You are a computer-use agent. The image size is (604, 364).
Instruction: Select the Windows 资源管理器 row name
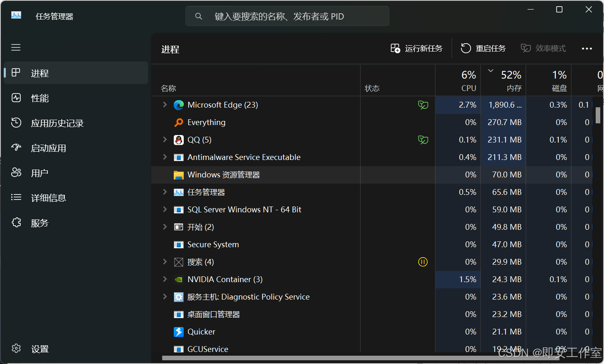[224, 175]
